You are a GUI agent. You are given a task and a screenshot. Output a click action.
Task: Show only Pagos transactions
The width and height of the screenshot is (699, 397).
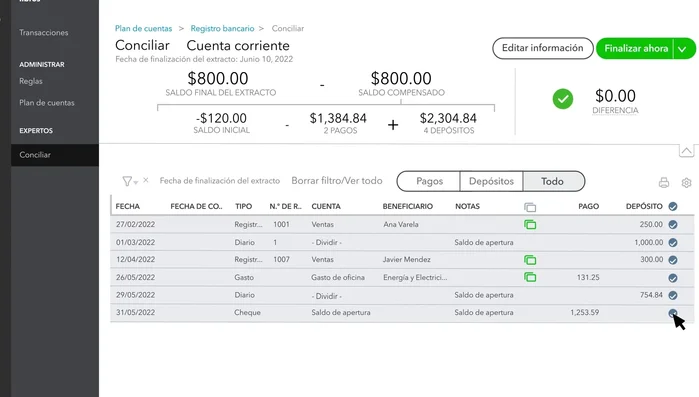(x=429, y=181)
